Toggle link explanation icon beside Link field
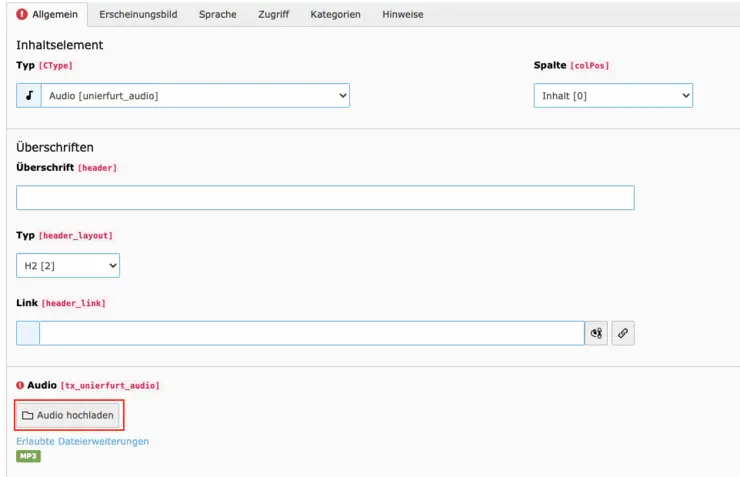Screen dimensions: 740x477 point(598,333)
